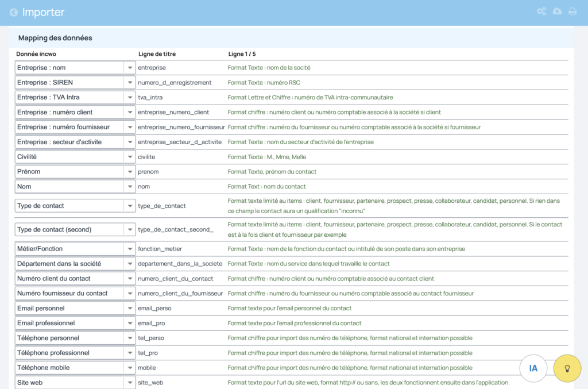Open the 'Téléphone personnel' dropdown
Image resolution: width=588 pixels, height=389 pixels.
[x=75, y=338]
